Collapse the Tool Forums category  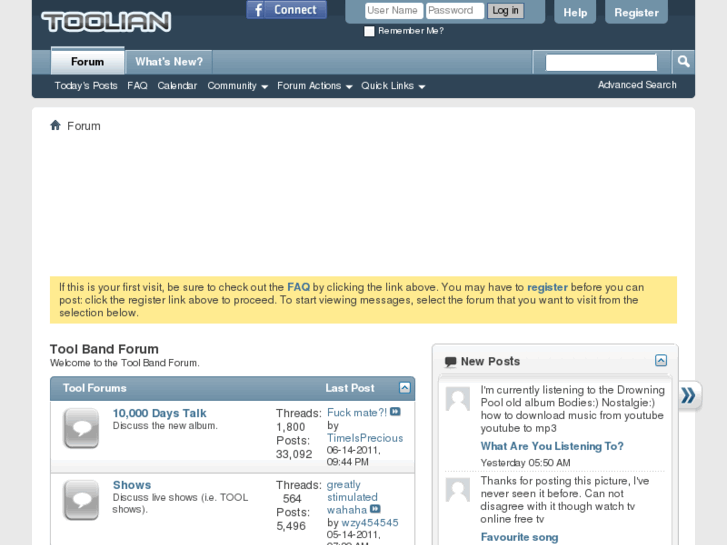click(404, 388)
